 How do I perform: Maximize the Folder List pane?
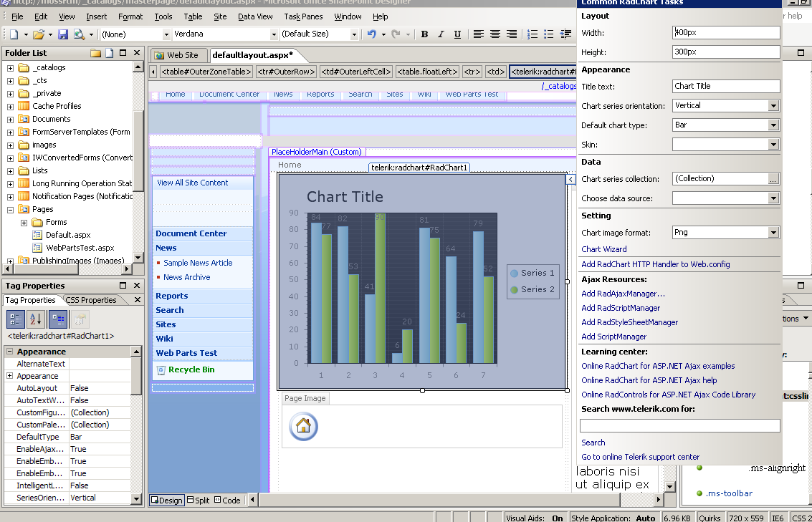(123, 53)
